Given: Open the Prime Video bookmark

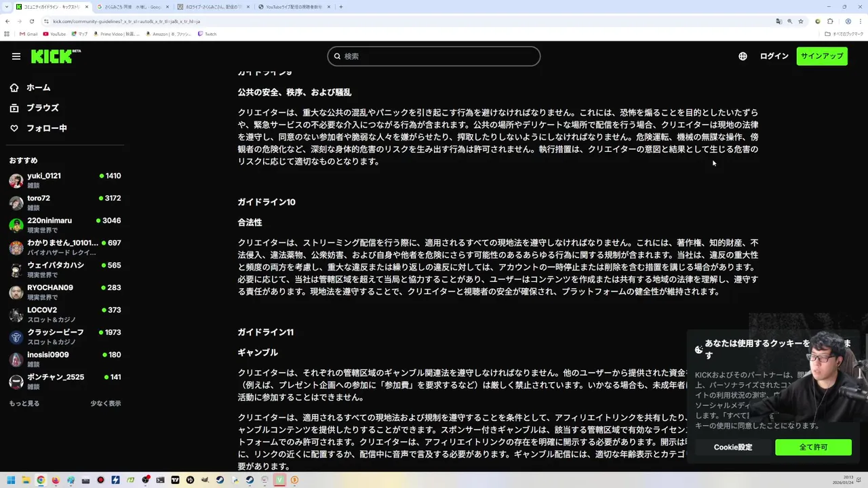Looking at the screenshot, I should (117, 34).
